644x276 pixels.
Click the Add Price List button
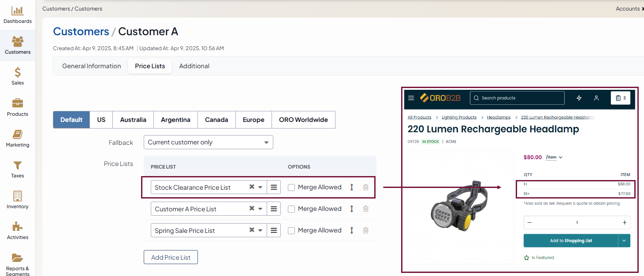(x=171, y=257)
